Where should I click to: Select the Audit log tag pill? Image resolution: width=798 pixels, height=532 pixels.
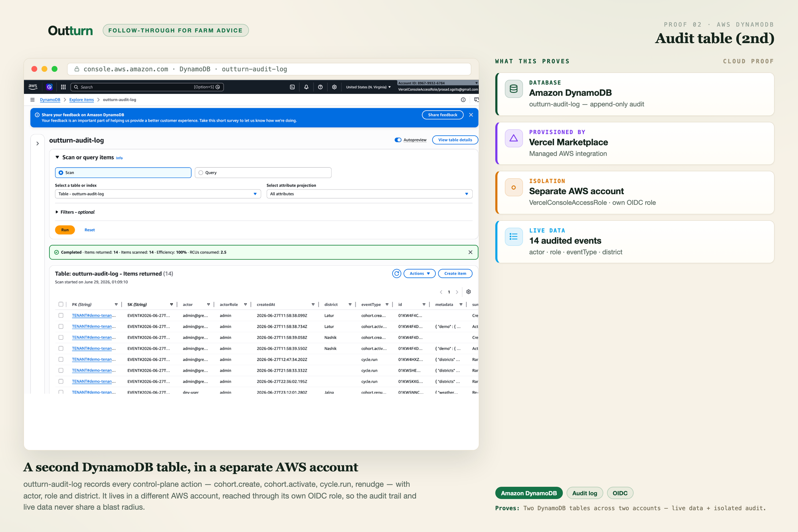coord(584,493)
